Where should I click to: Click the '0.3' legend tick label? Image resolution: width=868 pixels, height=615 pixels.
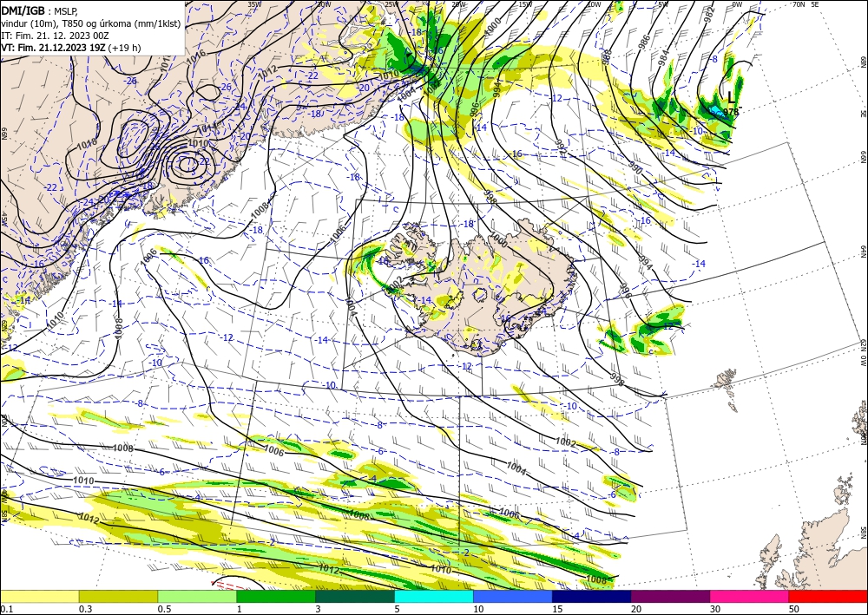[x=85, y=609]
